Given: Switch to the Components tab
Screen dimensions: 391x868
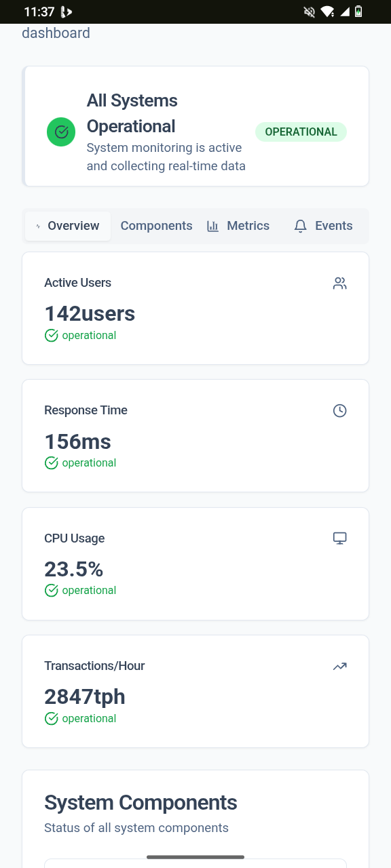Looking at the screenshot, I should pyautogui.click(x=156, y=226).
